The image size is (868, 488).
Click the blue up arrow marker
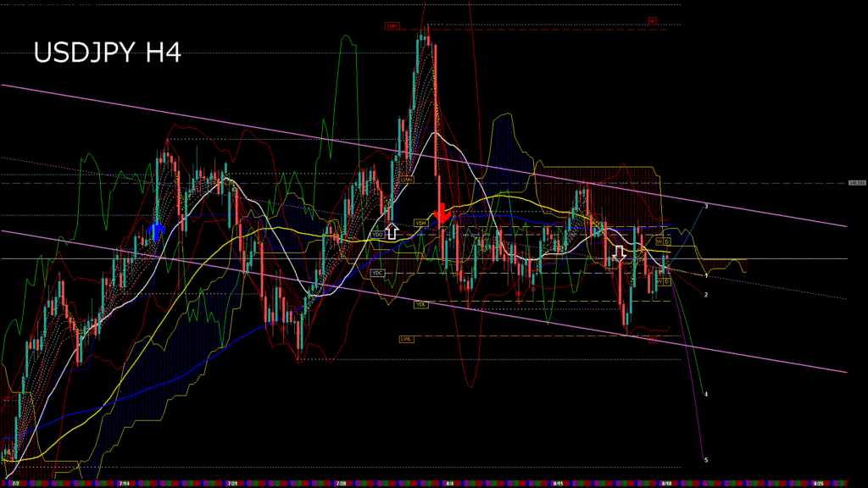(156, 230)
